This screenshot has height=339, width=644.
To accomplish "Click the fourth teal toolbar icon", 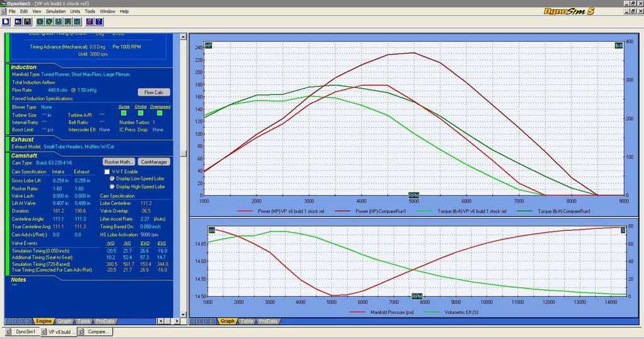I will click(68, 21).
